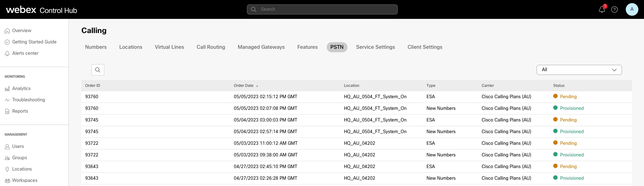644x186 pixels.
Task: Click the Groups icon in sidebar
Action: (x=7, y=158)
